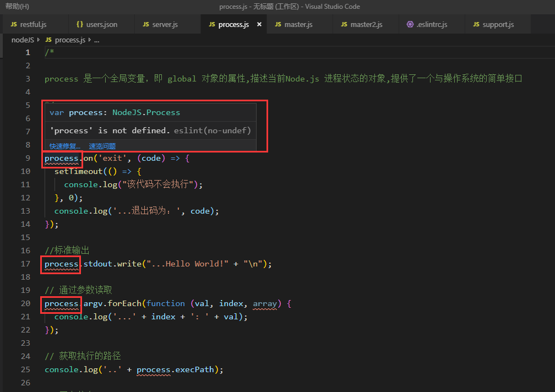
Task: Click the 快速修复 Quick Fix link
Action: click(64, 146)
